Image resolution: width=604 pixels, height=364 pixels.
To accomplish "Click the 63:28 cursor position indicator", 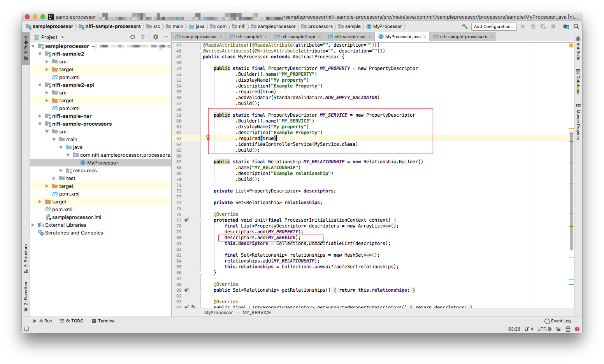I will pyautogui.click(x=514, y=329).
